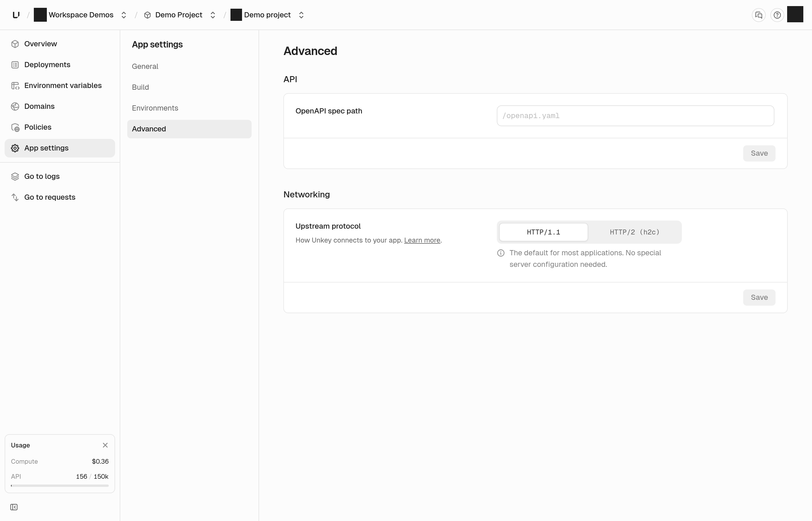Click the Deployments list icon

(x=15, y=65)
